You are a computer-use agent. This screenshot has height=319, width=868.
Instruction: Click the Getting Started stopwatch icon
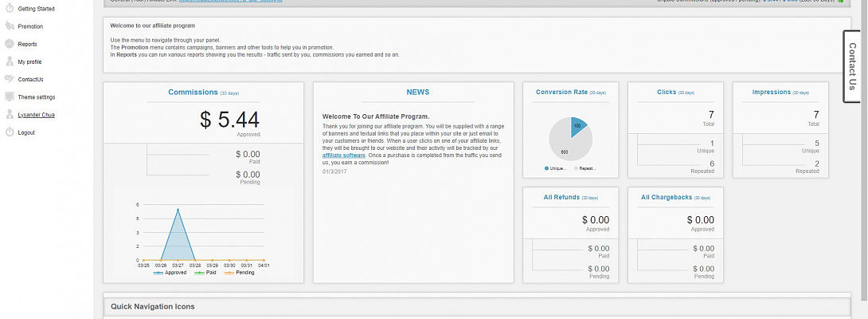click(x=9, y=9)
